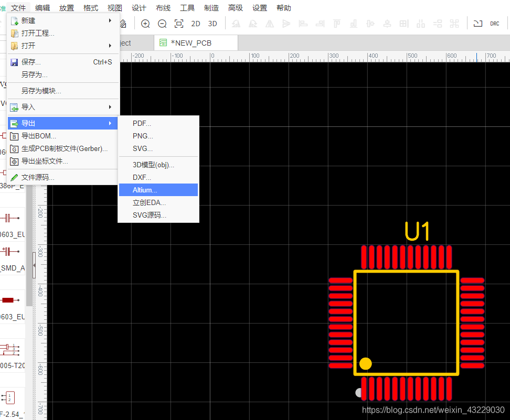510x420 pixels.
Task: Choose 生成PCB制板文件(Gerber)... entry
Action: click(x=63, y=148)
